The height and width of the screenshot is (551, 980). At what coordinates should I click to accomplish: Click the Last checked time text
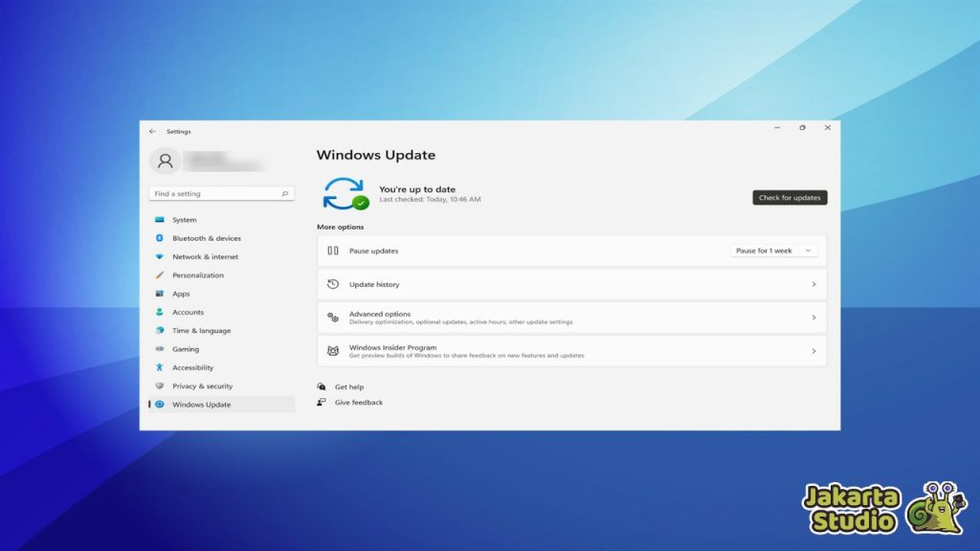coord(430,199)
